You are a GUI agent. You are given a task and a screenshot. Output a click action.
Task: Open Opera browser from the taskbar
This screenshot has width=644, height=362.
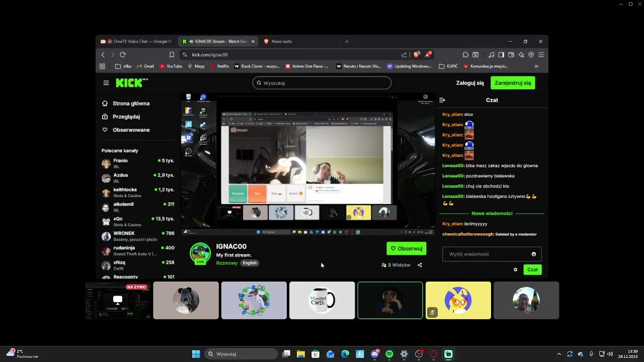pos(434,354)
